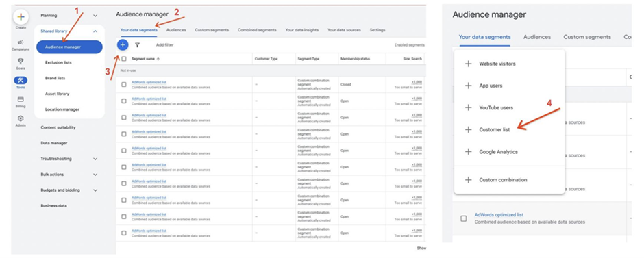
Task: Open the first AdWords optimized list link
Action: click(x=149, y=82)
